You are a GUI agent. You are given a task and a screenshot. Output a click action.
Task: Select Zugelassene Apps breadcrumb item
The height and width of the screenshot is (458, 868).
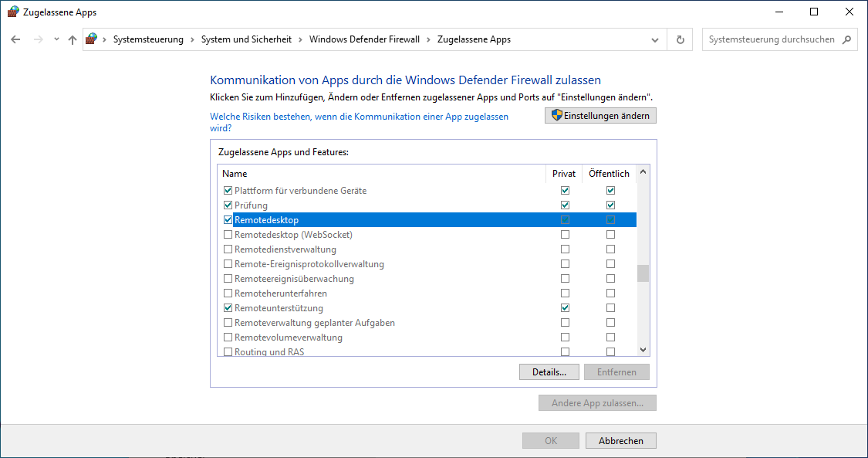point(474,40)
